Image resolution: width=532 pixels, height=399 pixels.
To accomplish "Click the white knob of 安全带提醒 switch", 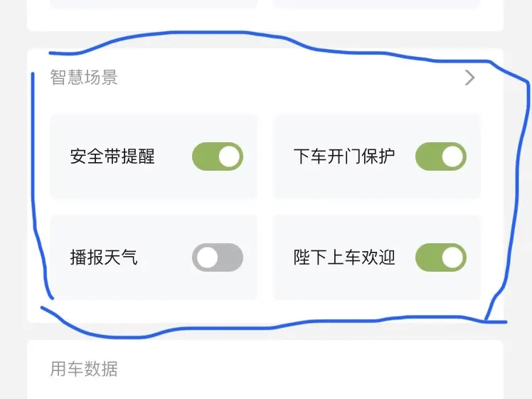I will pyautogui.click(x=229, y=156).
